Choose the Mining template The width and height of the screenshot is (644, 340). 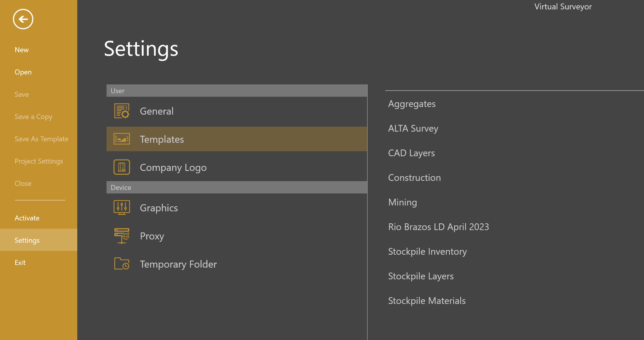[x=402, y=202]
